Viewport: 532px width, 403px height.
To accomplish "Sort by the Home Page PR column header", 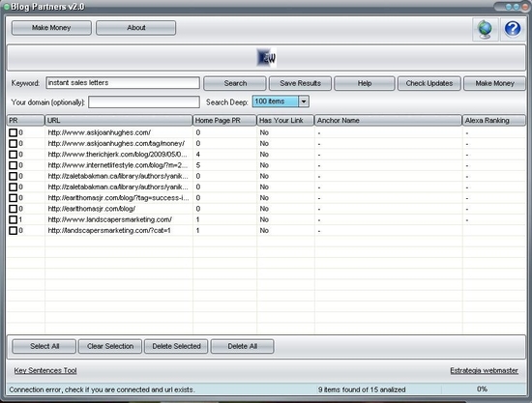I will 224,121.
